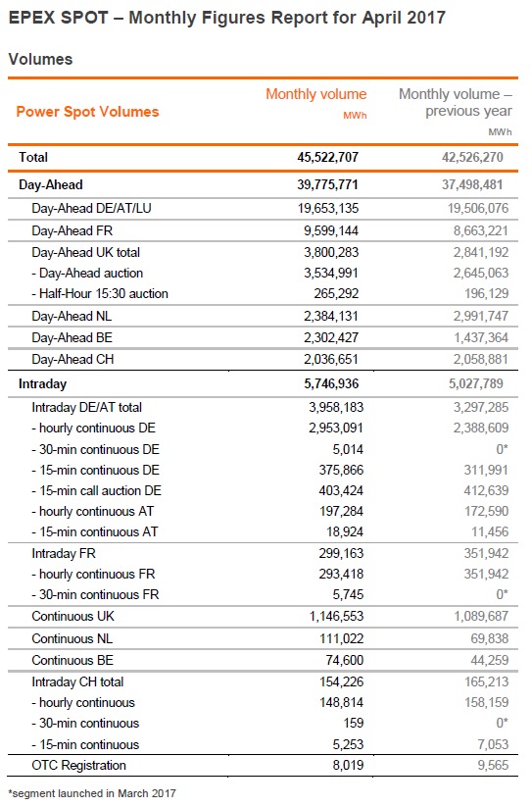Click the 15-min call auction DE value
The height and width of the screenshot is (807, 532).
[341, 491]
